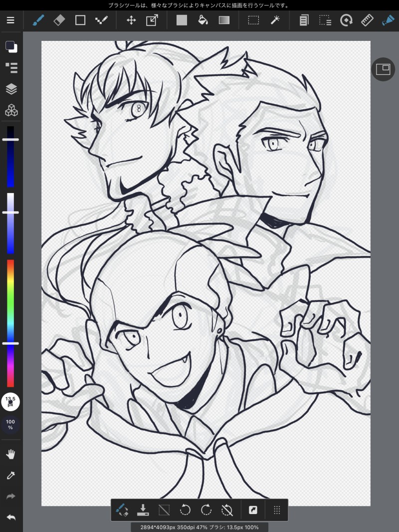Open the text document icon in top toolbar
This screenshot has width=399, height=532.
tap(304, 20)
